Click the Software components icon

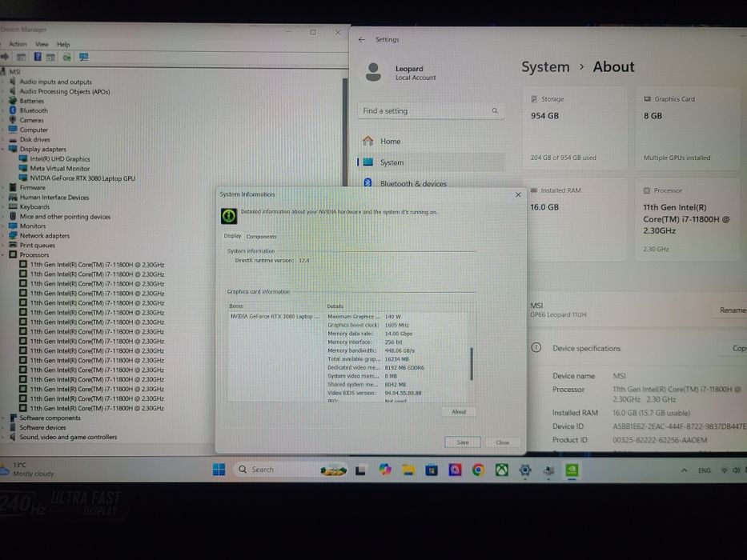click(13, 418)
